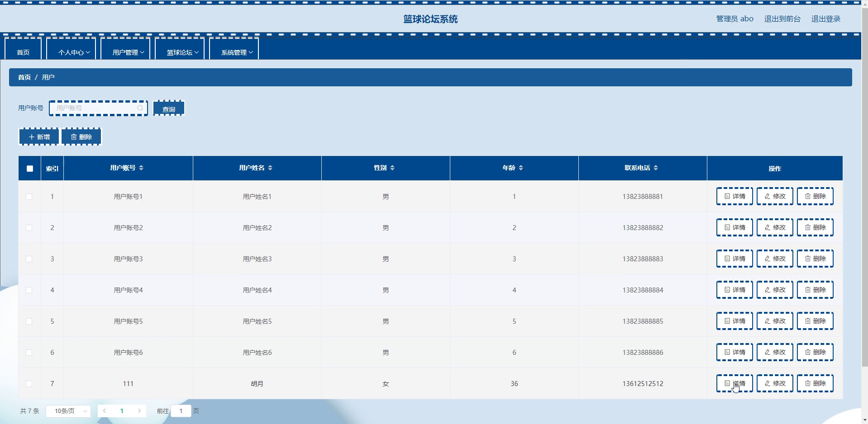This screenshot has height=424, width=868.
Task: Delete 用户账号6 row
Action: [815, 352]
